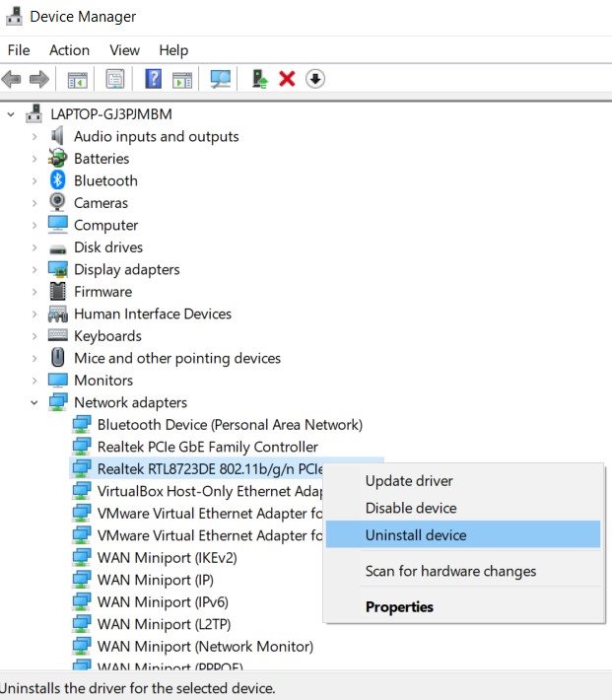612x700 pixels.
Task: Click the Batteries category icon
Action: pyautogui.click(x=57, y=158)
